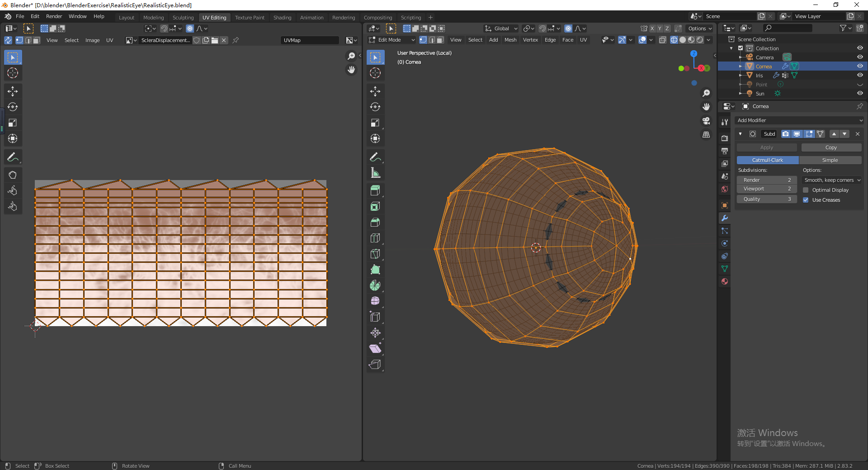Click the Quality value slider
This screenshot has height=470, width=868.
767,199
